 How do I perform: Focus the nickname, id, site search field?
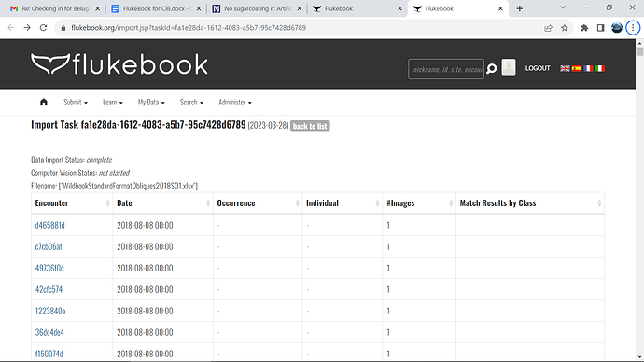[446, 69]
